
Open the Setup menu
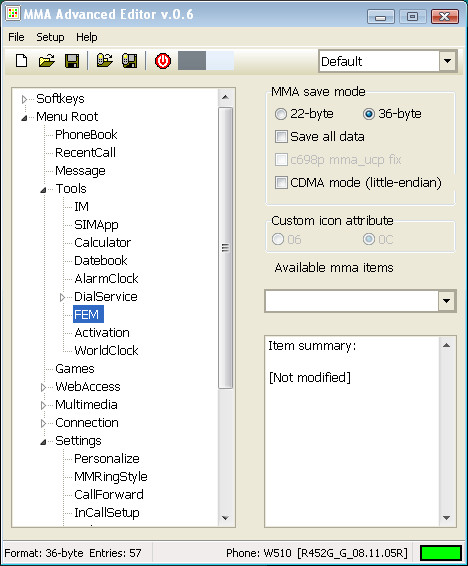click(x=50, y=37)
